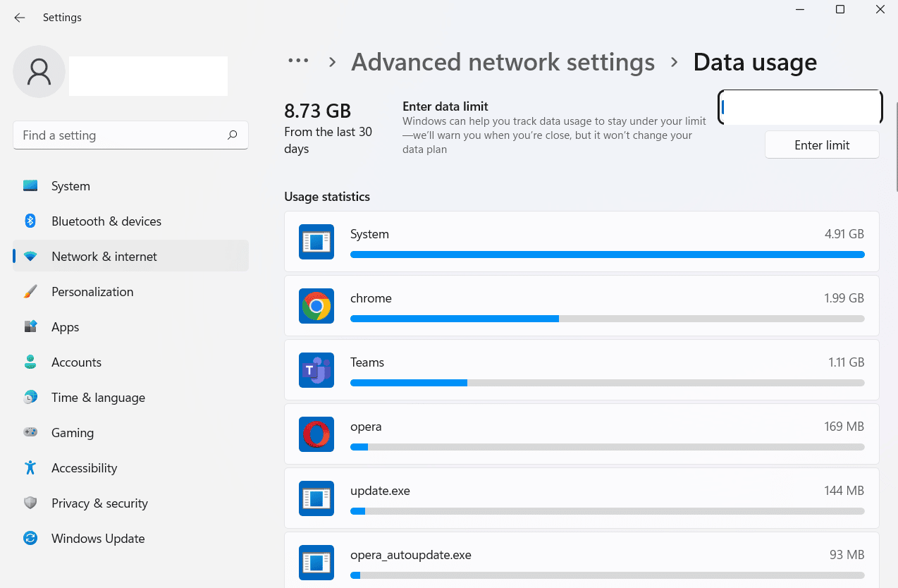Open Bluetooth & devices category
This screenshot has width=898, height=588.
click(130, 221)
